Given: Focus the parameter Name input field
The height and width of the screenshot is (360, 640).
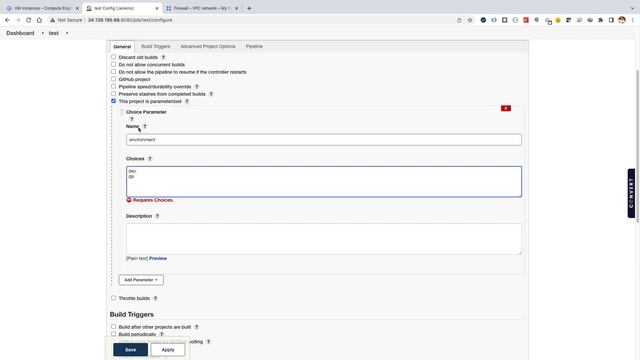Looking at the screenshot, I should [324, 140].
